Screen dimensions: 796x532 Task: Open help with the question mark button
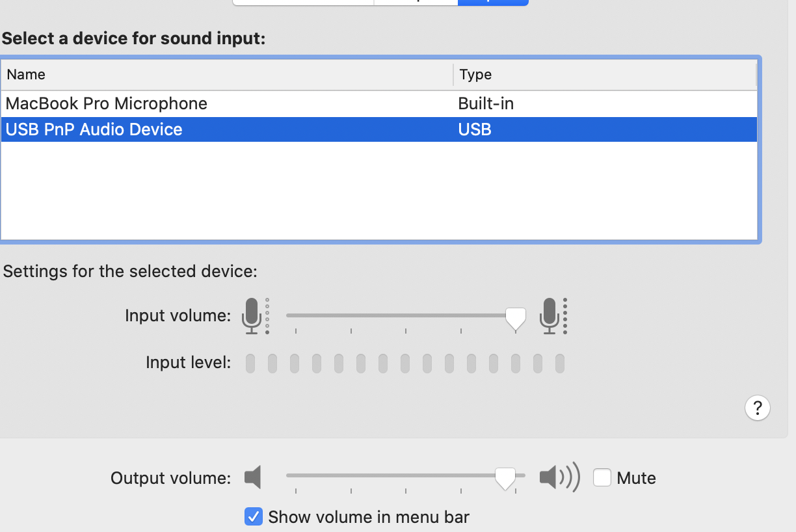(x=757, y=408)
